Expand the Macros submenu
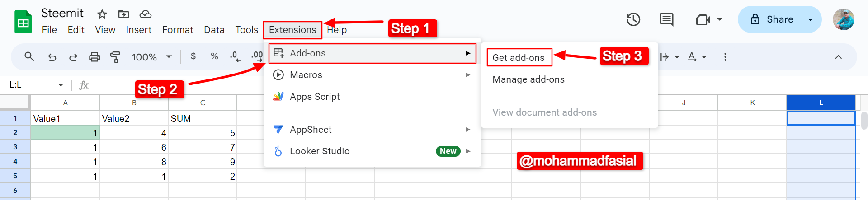Image resolution: width=868 pixels, height=200 pixels. coord(468,75)
